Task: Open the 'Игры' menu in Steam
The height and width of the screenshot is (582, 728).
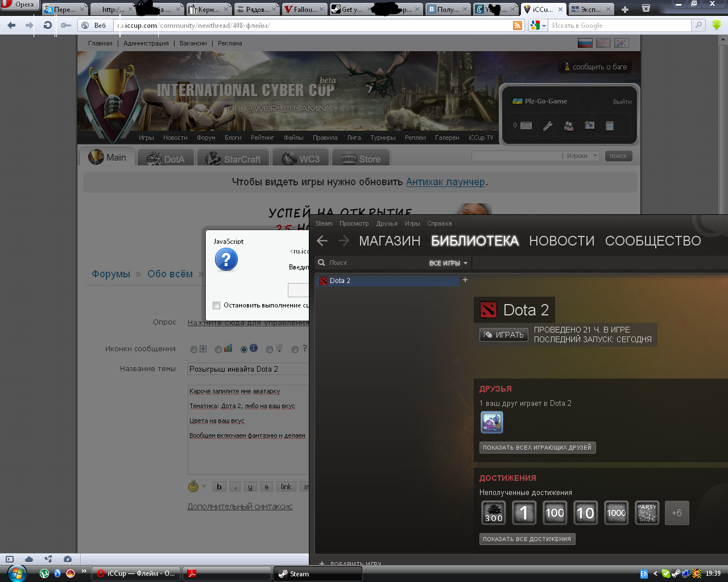Action: pos(412,223)
